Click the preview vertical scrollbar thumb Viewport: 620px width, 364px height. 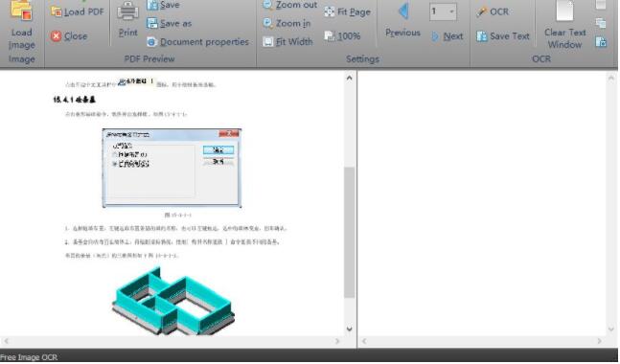[349, 233]
